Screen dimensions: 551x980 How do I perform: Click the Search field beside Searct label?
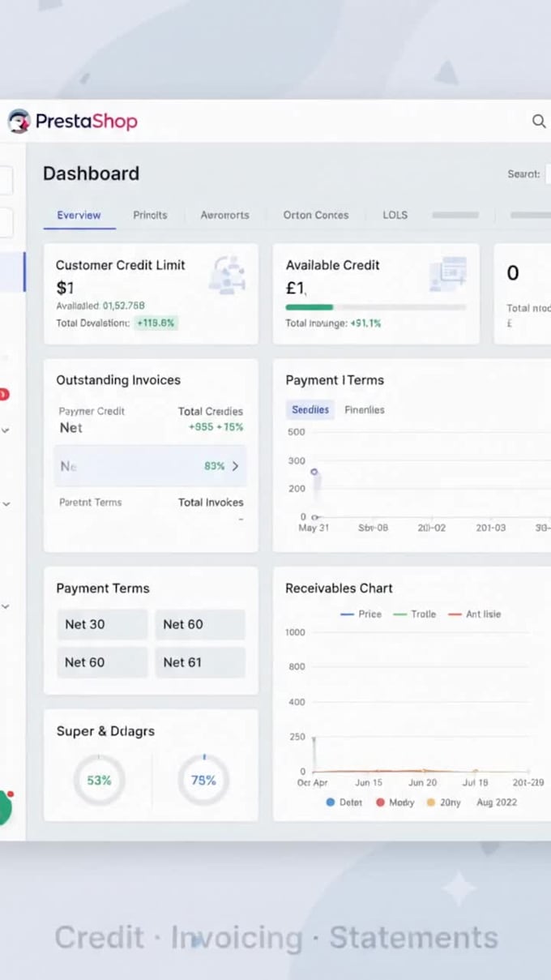click(x=548, y=173)
